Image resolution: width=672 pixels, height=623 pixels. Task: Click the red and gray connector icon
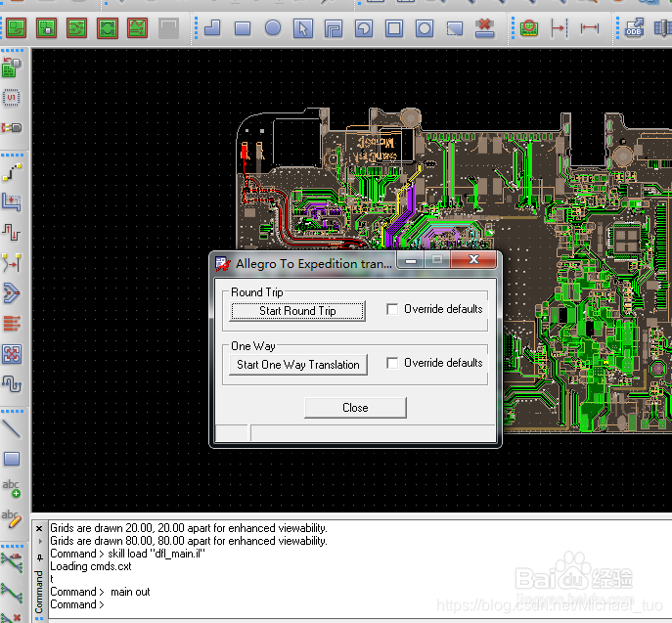click(x=12, y=128)
